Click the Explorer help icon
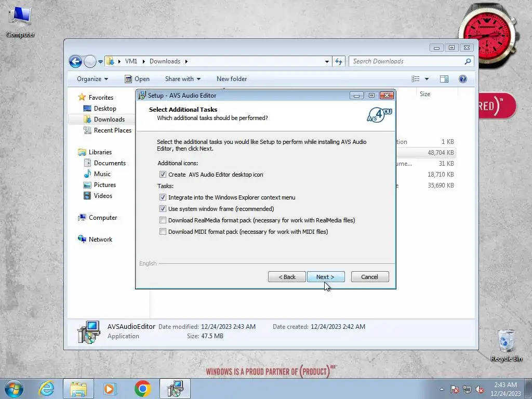The width and height of the screenshot is (532, 399). click(463, 79)
